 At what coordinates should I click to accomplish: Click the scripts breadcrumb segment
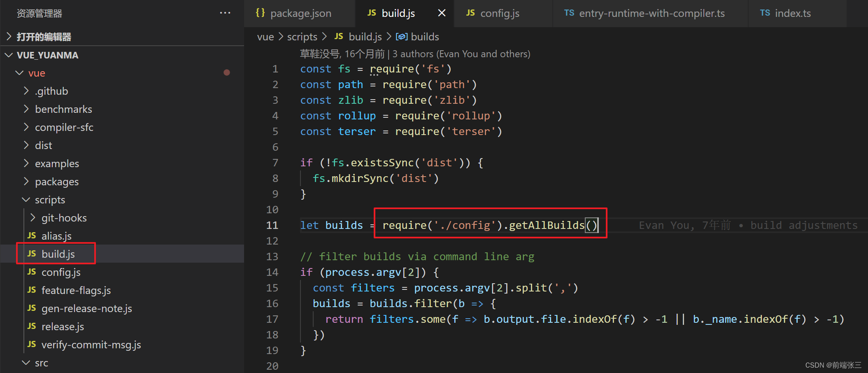coord(302,37)
